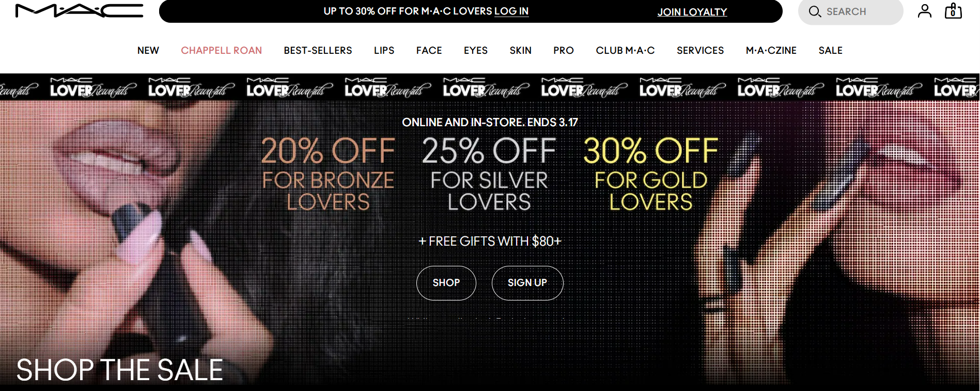This screenshot has height=391, width=980.
Task: Open the CHAPPELL ROAN menu item
Action: [x=221, y=50]
